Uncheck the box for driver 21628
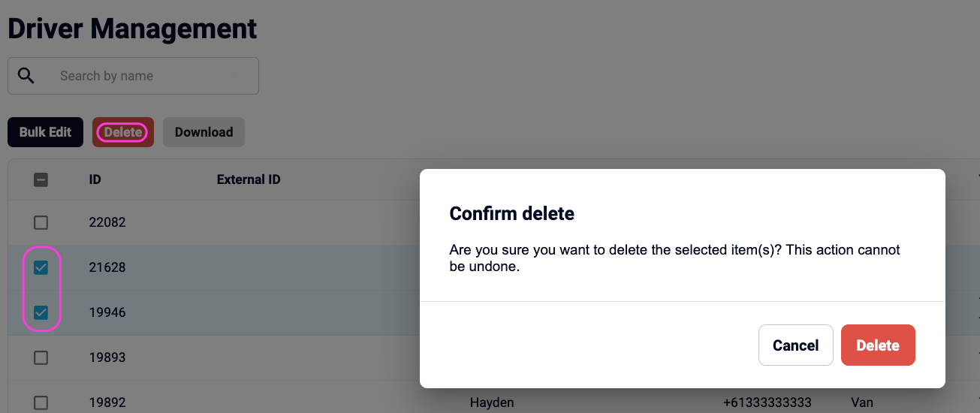This screenshot has width=980, height=413. pos(41,267)
